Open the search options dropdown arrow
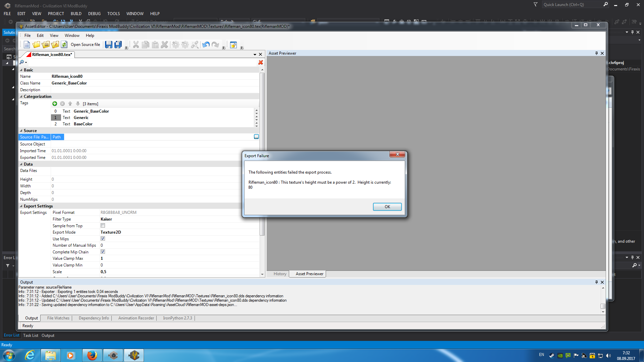 pyautogui.click(x=26, y=62)
